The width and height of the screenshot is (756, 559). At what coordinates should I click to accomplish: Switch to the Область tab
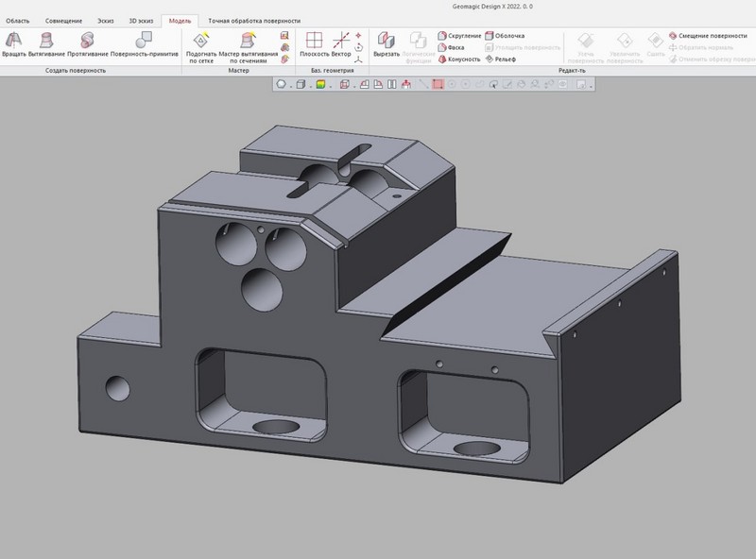click(x=17, y=21)
